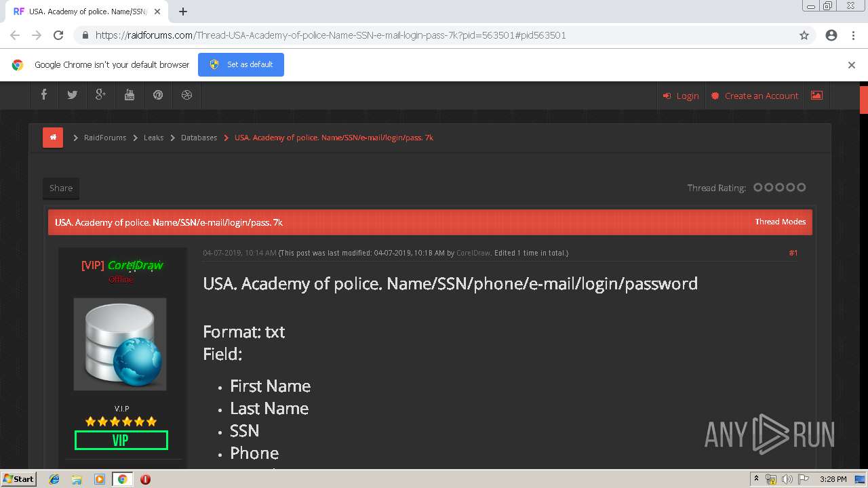This screenshot has width=868, height=488.
Task: Click the address bar URL field
Action: 434,35
